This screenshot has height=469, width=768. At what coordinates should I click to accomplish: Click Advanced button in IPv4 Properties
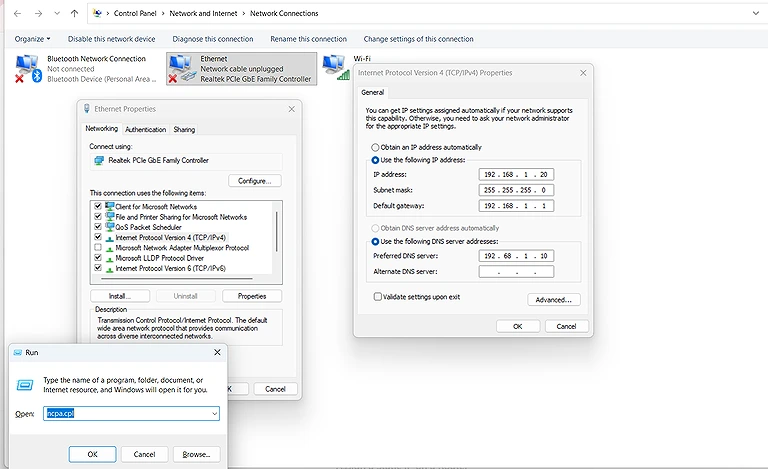(554, 300)
